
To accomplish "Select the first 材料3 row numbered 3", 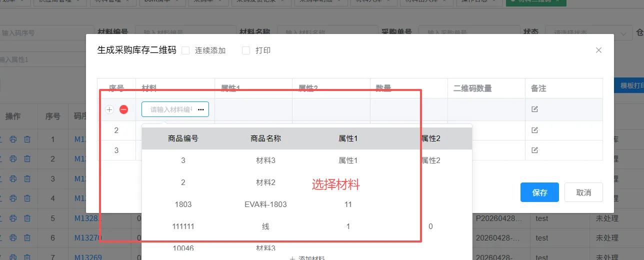I will click(x=265, y=160).
